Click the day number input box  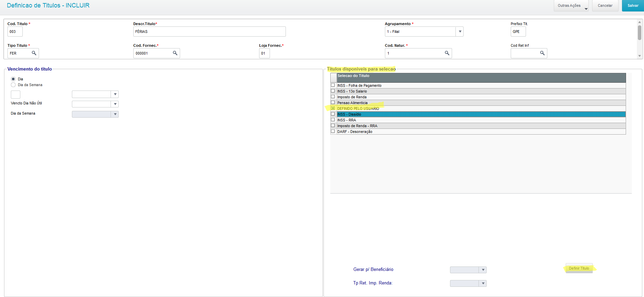click(x=16, y=95)
